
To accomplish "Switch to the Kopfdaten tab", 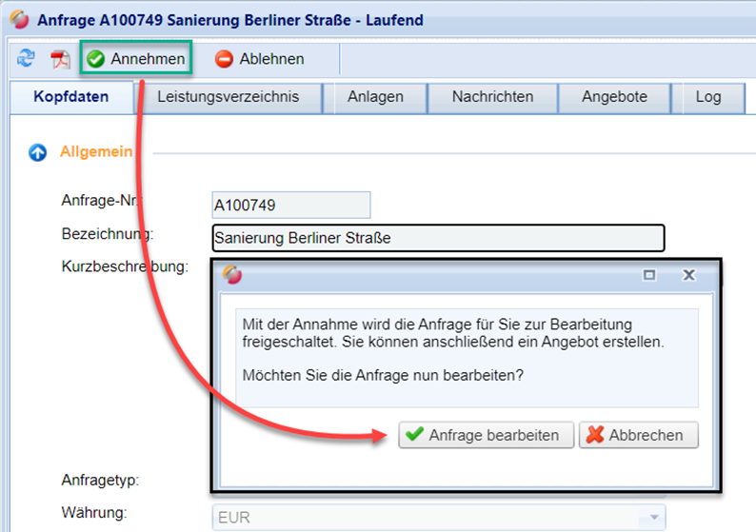I will [70, 97].
